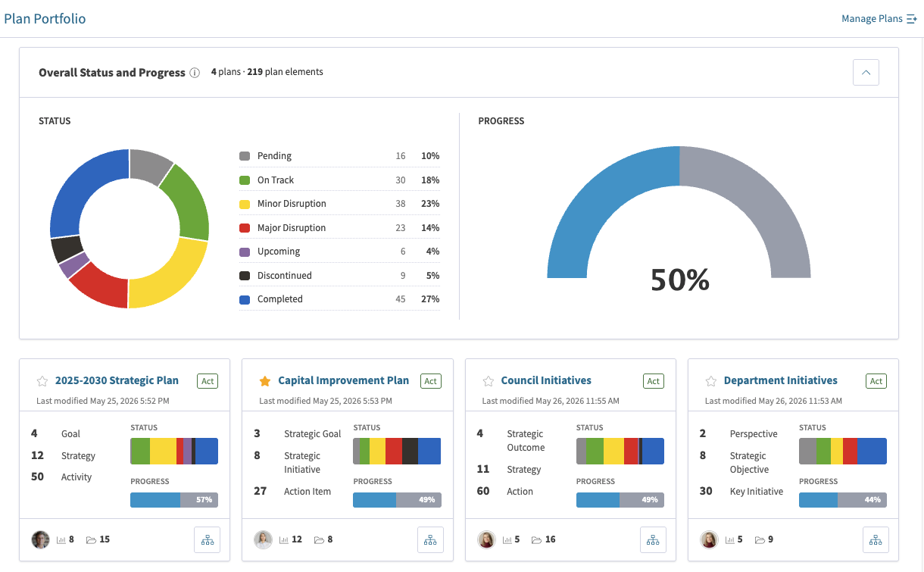Click the status donut chart
The image size is (924, 572).
[x=129, y=229]
